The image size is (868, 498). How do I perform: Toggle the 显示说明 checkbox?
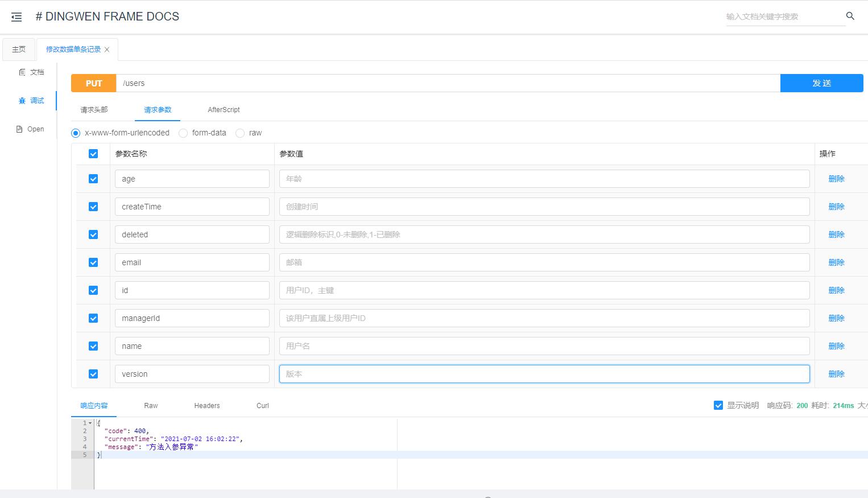718,405
